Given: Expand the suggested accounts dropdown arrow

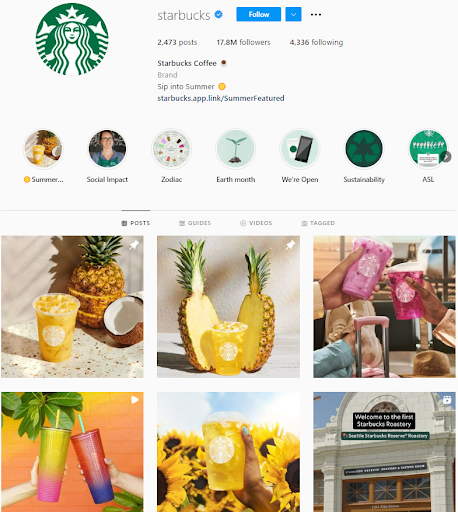Looking at the screenshot, I should point(293,14).
